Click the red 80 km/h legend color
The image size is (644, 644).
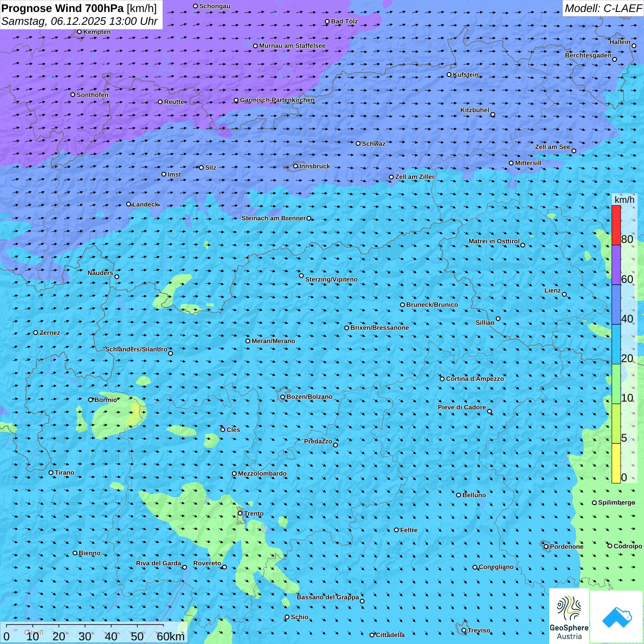point(616,225)
